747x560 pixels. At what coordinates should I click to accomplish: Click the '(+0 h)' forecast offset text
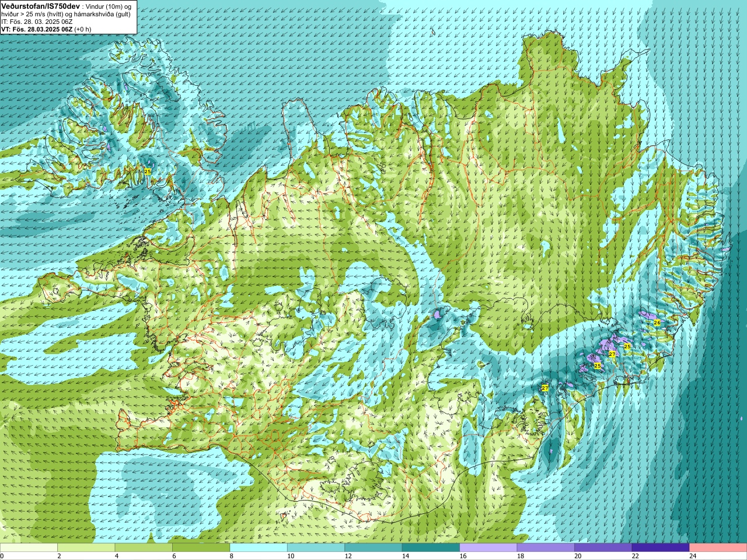[x=83, y=29]
